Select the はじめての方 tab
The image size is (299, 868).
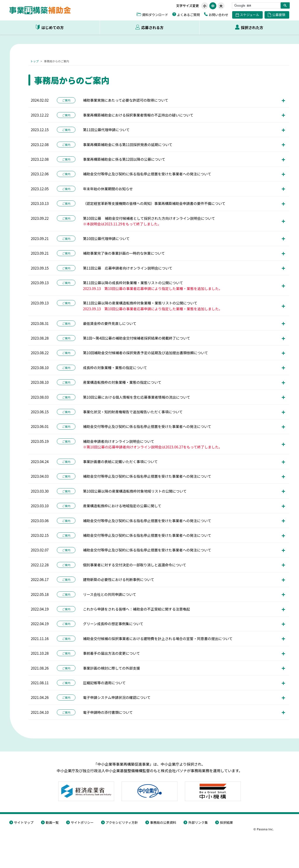[50, 28]
